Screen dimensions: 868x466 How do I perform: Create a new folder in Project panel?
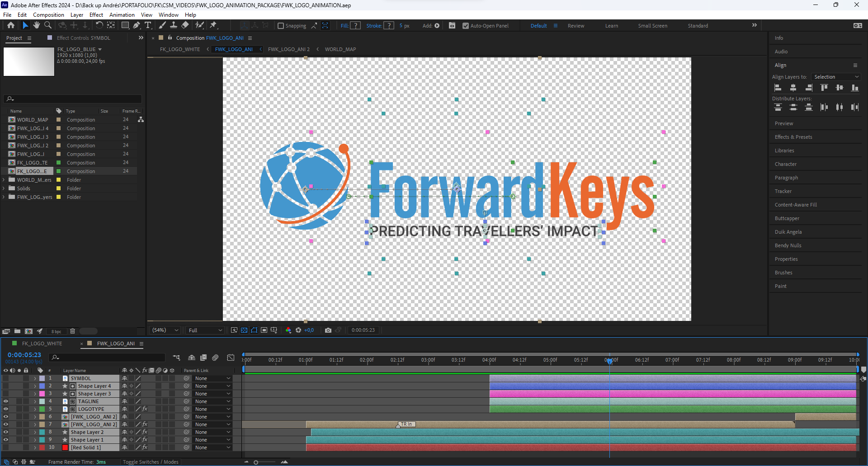coord(17,331)
